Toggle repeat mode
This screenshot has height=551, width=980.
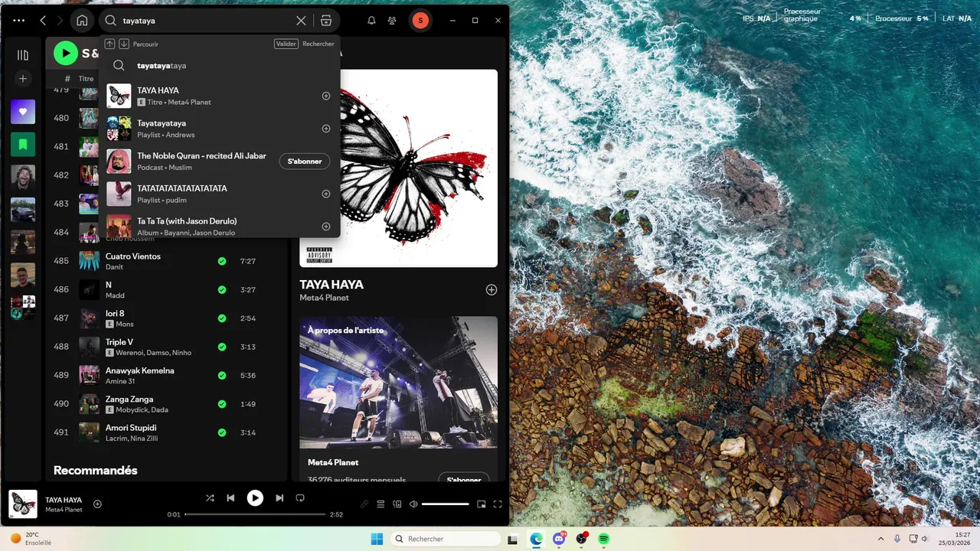click(x=300, y=498)
